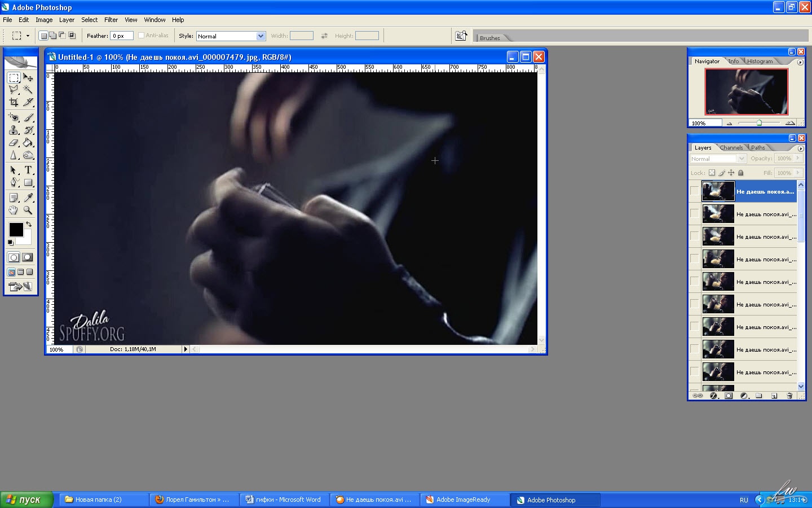
Task: Click the Delete layer trash icon
Action: click(789, 396)
